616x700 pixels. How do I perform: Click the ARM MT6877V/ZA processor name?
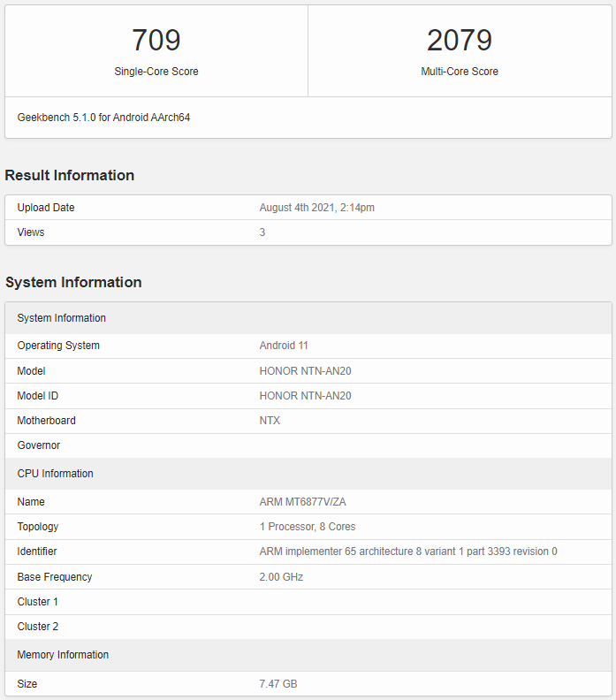click(x=303, y=502)
